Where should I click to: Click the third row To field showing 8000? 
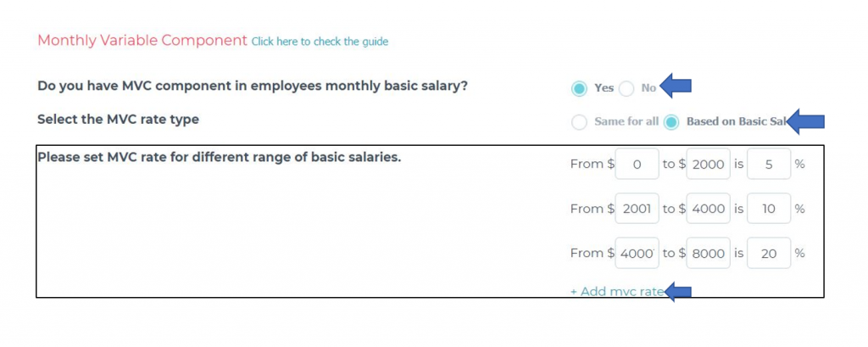pos(708,253)
